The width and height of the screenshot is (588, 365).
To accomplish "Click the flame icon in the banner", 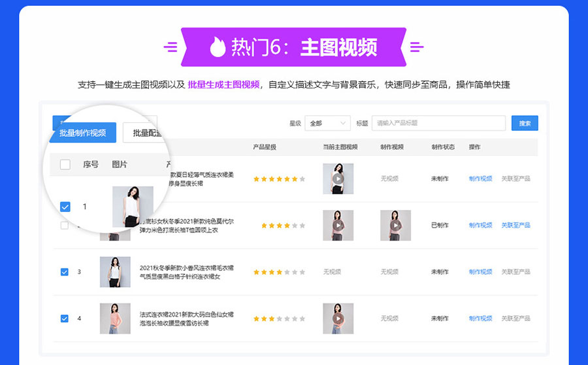I will coord(218,46).
